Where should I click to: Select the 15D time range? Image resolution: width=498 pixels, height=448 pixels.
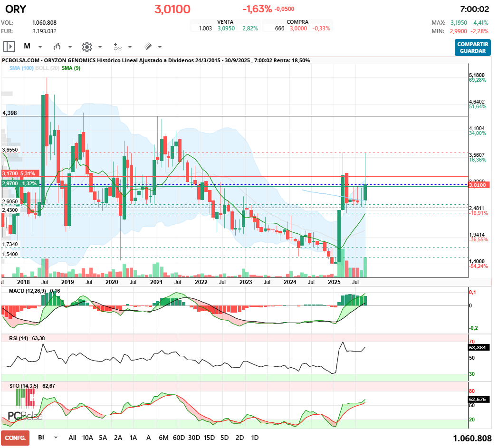tap(209, 438)
